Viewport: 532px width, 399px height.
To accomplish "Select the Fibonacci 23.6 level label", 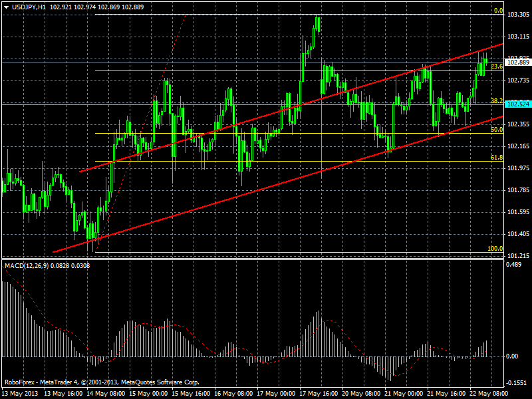I will (497, 66).
